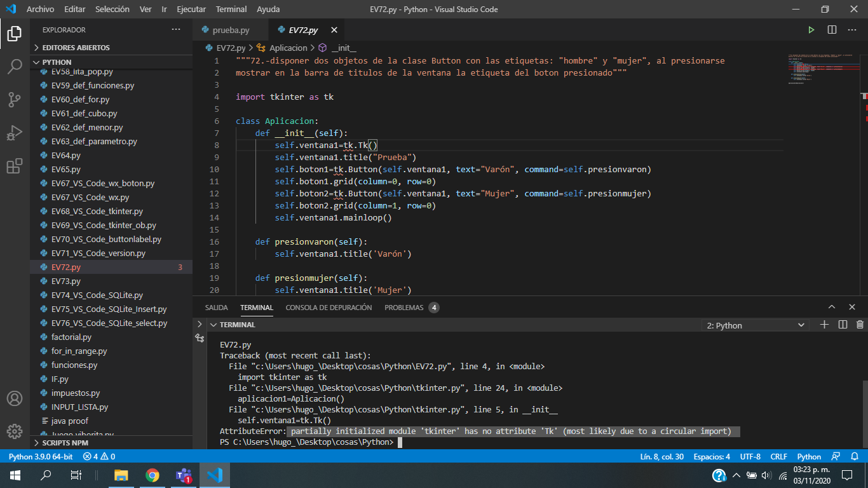
Task: Change the UTF-8 encoding selector
Action: (750, 456)
